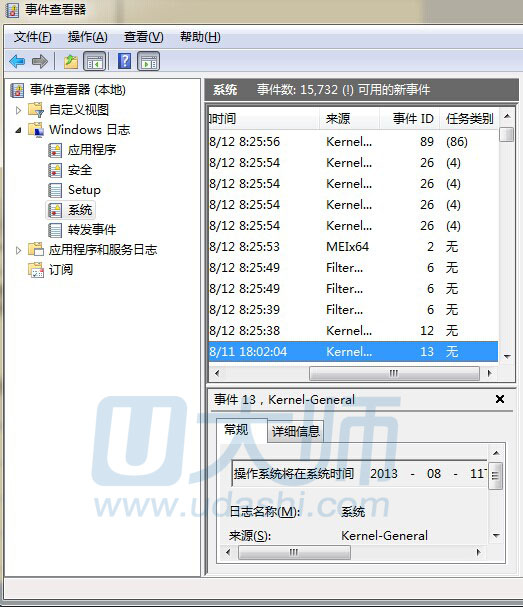Open help via the question mark icon
Screen dimensions: 523x607
(124, 61)
